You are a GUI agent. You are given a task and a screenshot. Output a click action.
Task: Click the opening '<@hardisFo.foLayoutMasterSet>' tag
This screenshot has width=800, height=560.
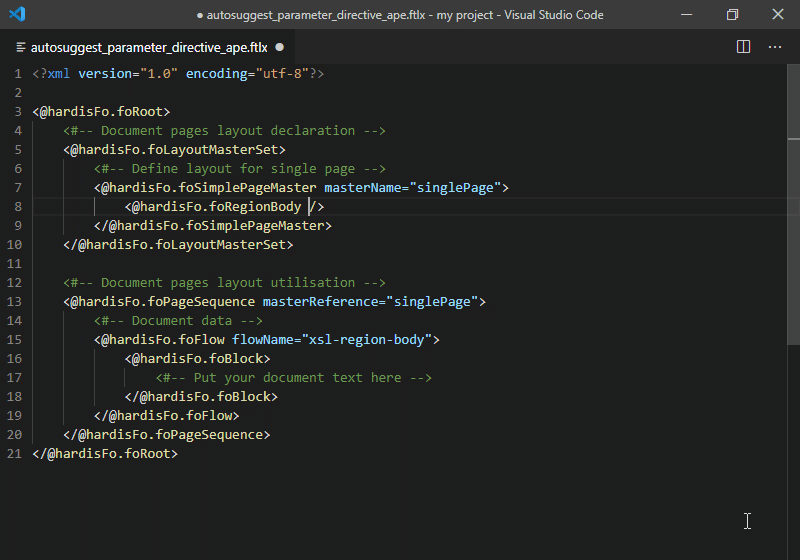[174, 149]
